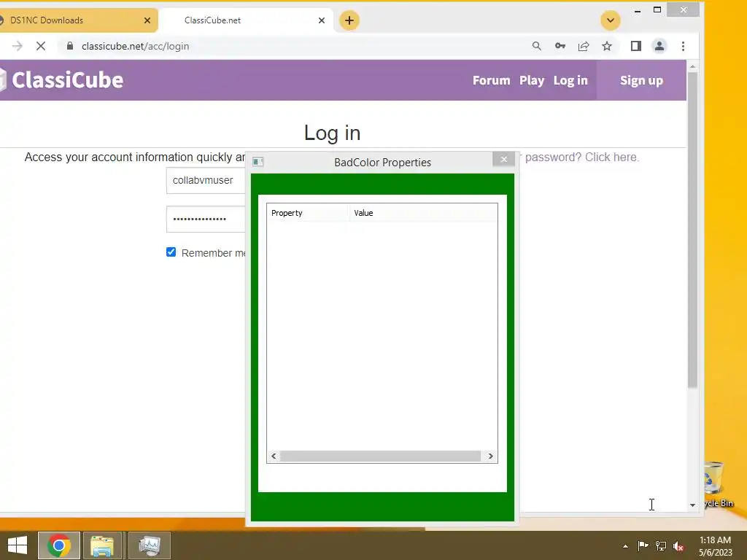This screenshot has height=560, width=747.
Task: Toggle the browser side panel
Action: tap(636, 46)
